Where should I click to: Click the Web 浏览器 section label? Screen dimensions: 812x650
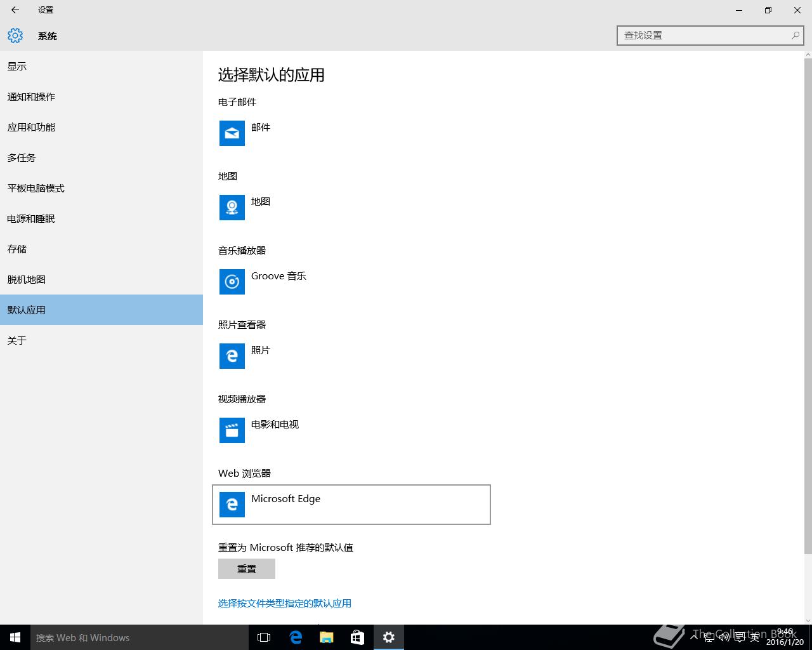pos(244,473)
